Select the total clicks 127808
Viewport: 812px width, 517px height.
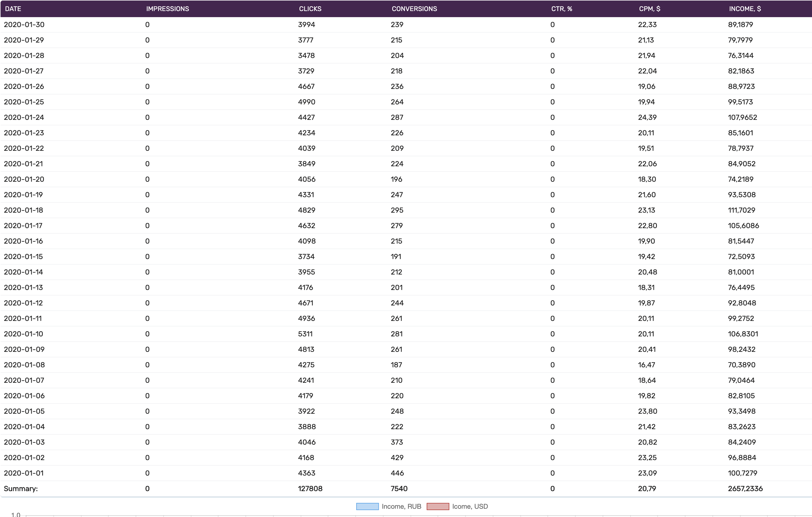(x=310, y=489)
